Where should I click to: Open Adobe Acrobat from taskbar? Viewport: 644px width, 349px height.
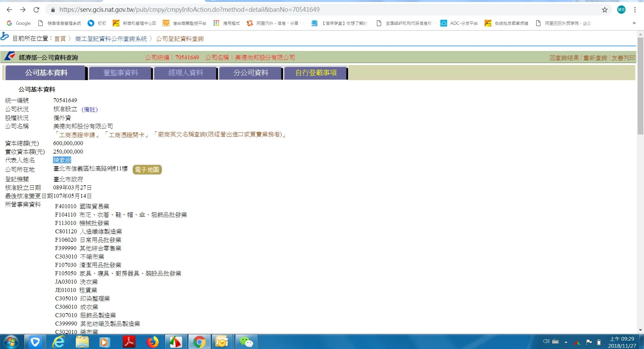click(129, 342)
